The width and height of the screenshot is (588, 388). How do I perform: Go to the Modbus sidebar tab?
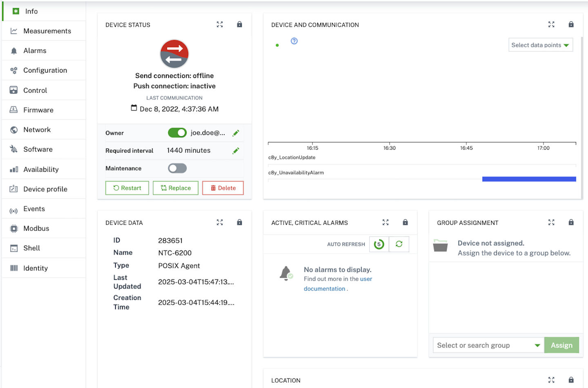click(36, 228)
